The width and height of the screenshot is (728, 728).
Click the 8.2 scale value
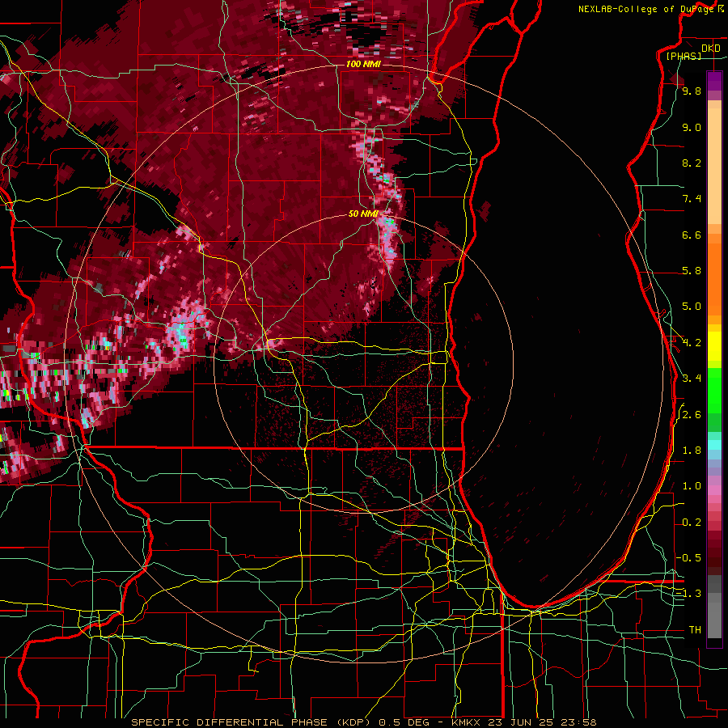pos(692,163)
